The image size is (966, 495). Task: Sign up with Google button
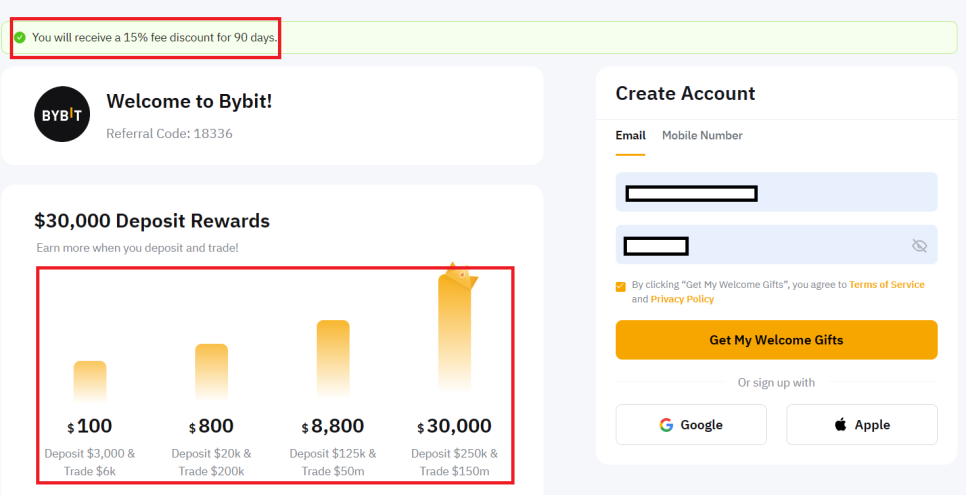pyautogui.click(x=691, y=425)
